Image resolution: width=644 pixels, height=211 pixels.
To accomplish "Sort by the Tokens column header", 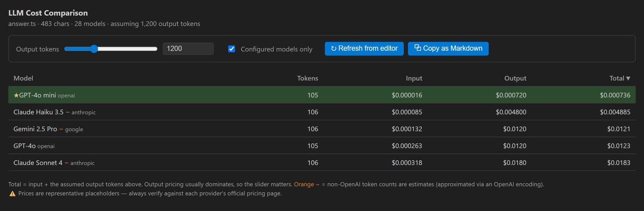I will click(308, 78).
